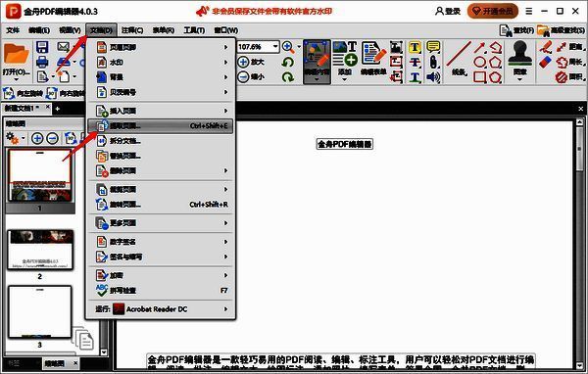The image size is (588, 374).
Task: Select page 1 thumbnail
Action: point(40,175)
